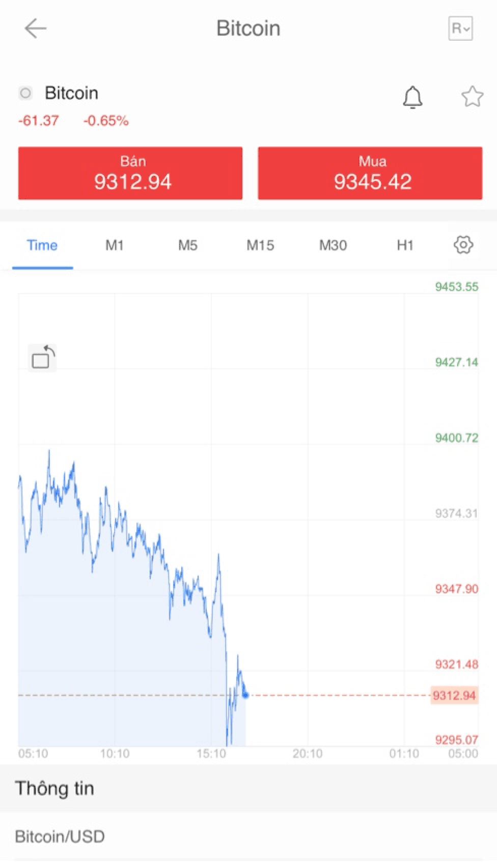Viewport: 497px width, 868px height.
Task: Switch to the M30 timeframe
Action: click(333, 245)
